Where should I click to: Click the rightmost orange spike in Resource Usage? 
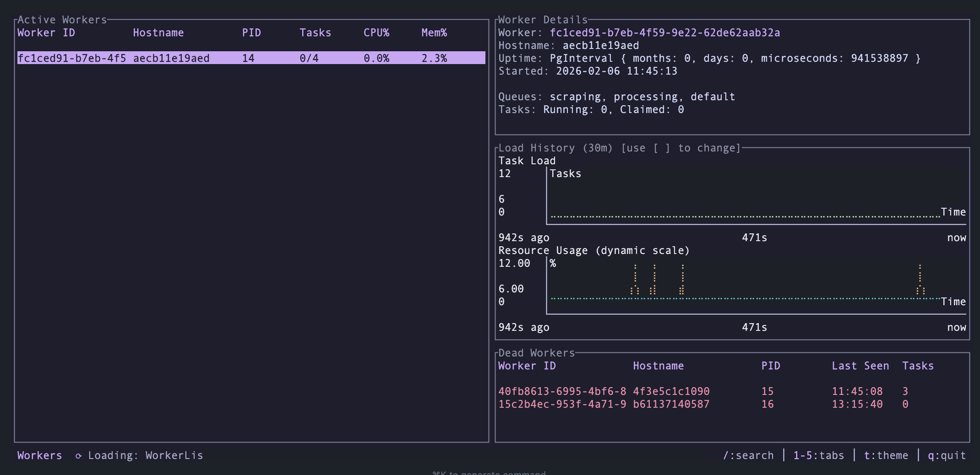(920, 279)
